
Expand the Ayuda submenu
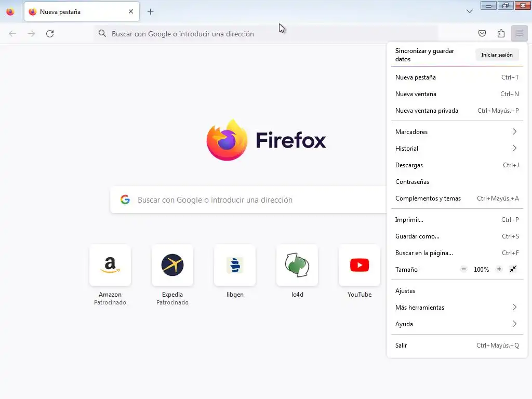(x=457, y=324)
